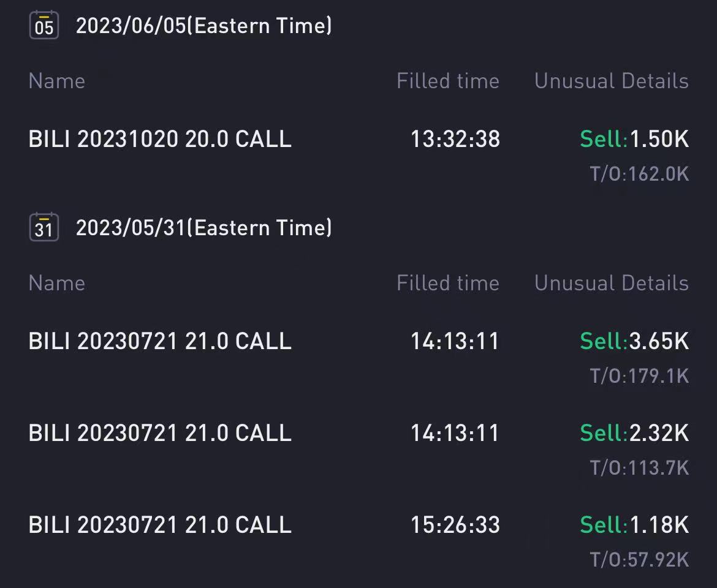Click the 13:32:38 filled time entry

pos(455,139)
